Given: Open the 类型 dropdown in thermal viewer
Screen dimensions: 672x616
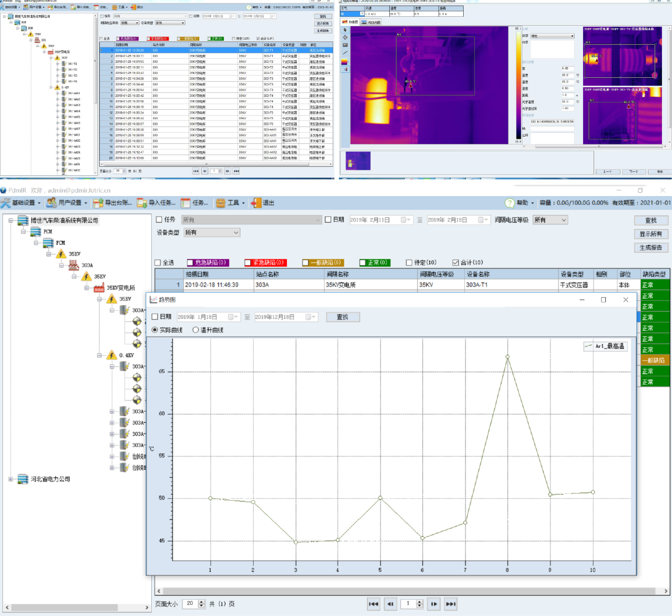Looking at the screenshot, I should 552,36.
